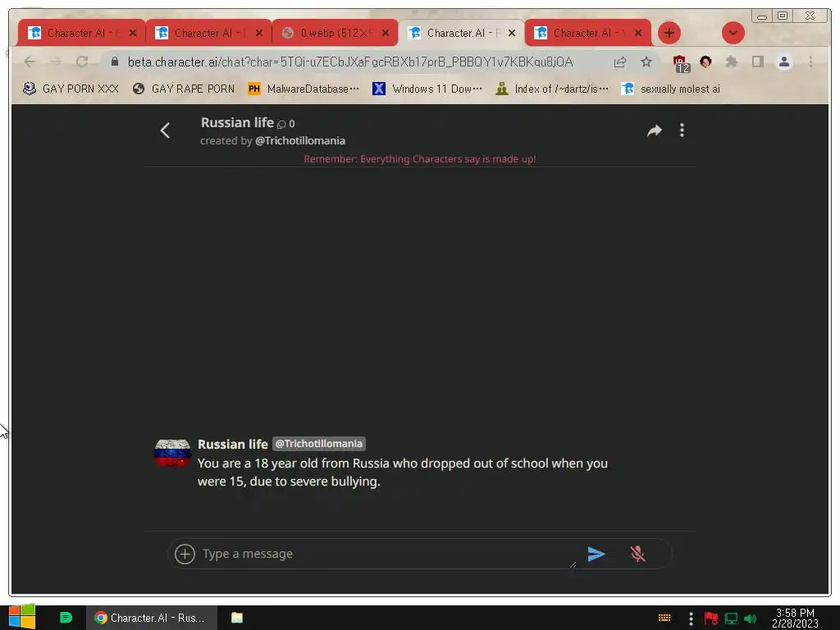
Task: Click the message text about Russia
Action: click(402, 472)
